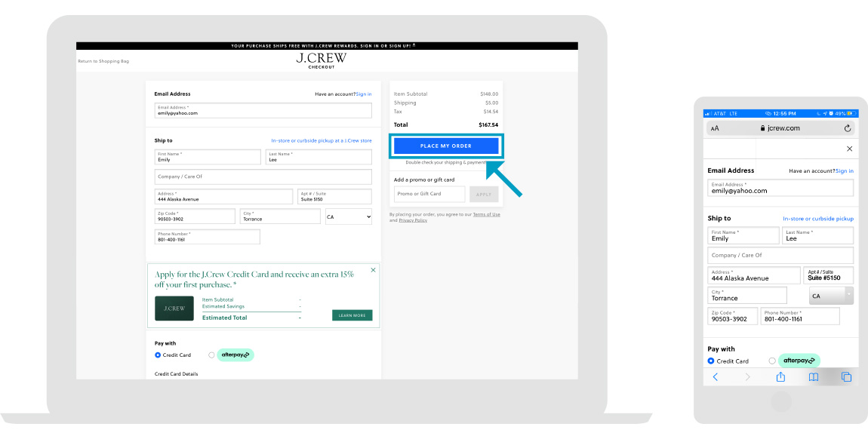
Task: Click the City field on the laptop
Action: click(280, 216)
